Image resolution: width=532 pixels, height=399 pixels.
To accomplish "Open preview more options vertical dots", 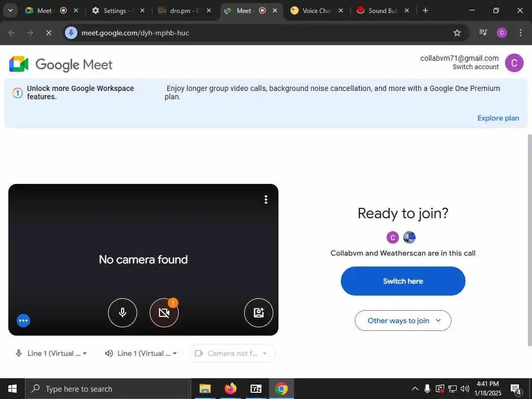I will [266, 199].
